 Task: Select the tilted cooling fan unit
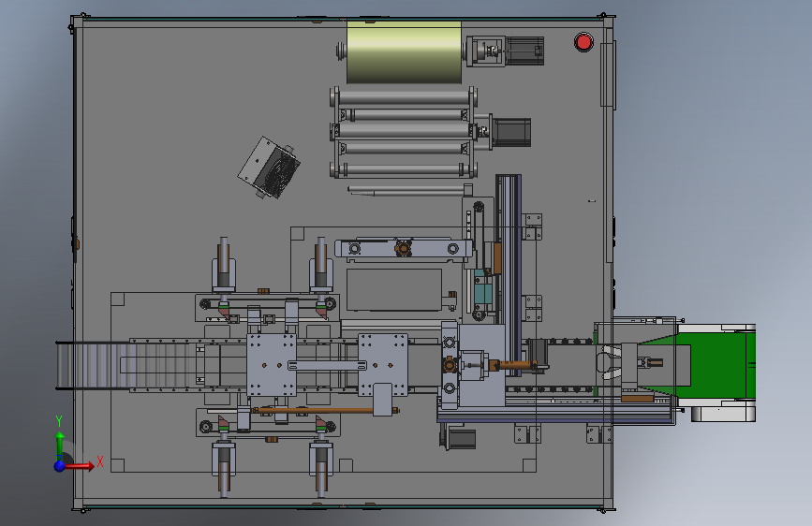tap(270, 168)
